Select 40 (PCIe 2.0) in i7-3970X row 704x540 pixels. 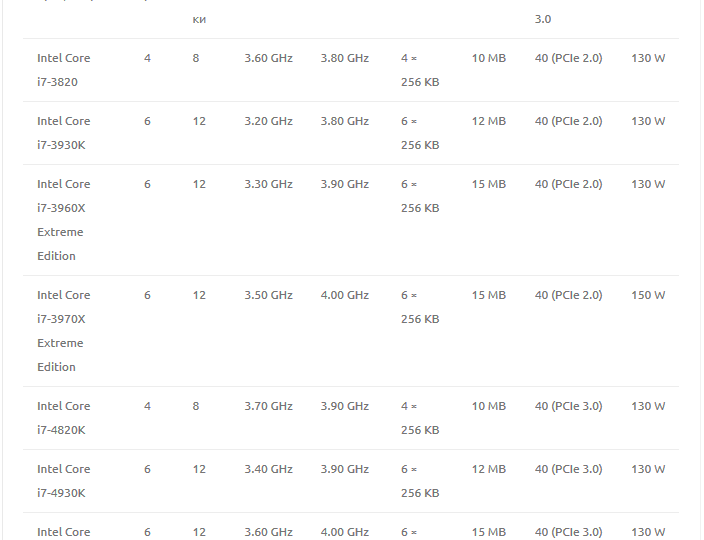[568, 295]
